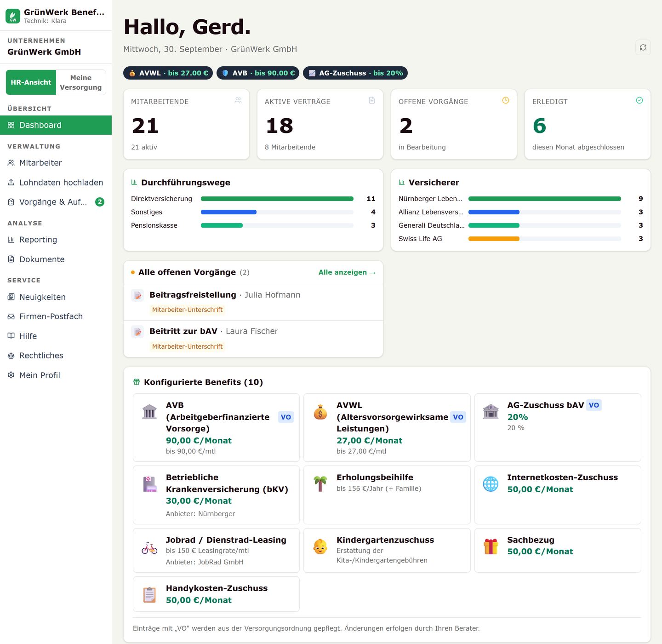Click the Aktive Verträge card showing 18
662x644 pixels.
coord(320,124)
